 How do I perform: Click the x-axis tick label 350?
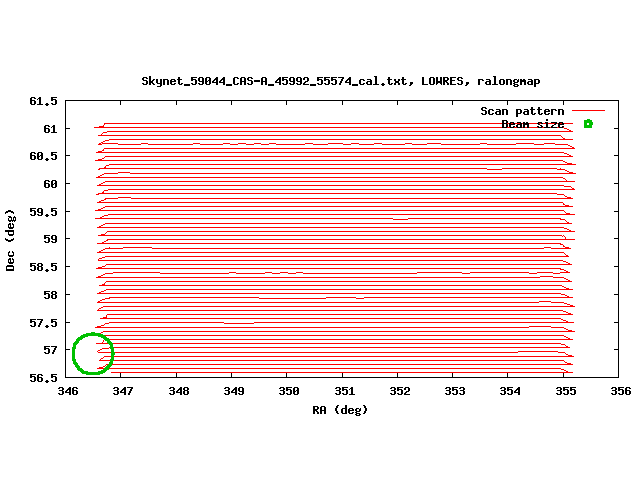tap(289, 391)
